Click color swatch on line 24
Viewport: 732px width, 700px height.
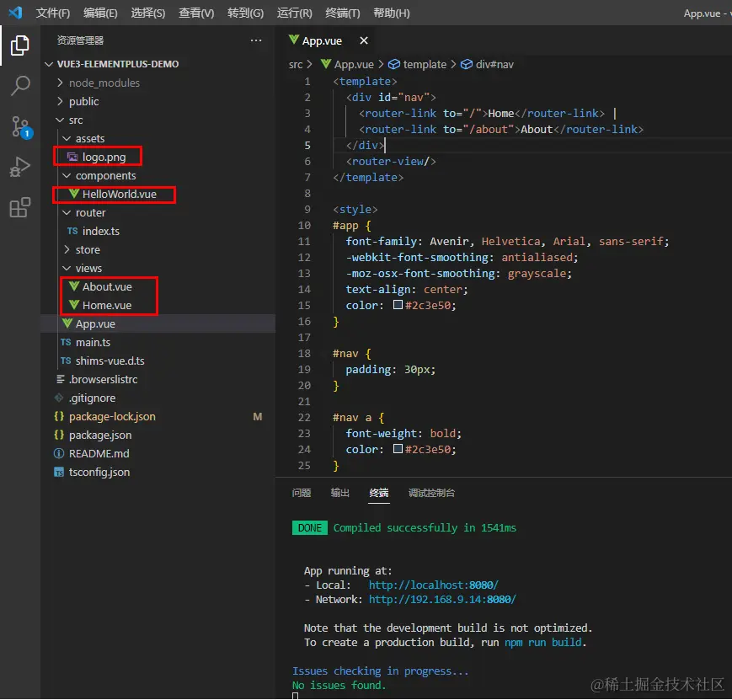click(398, 449)
